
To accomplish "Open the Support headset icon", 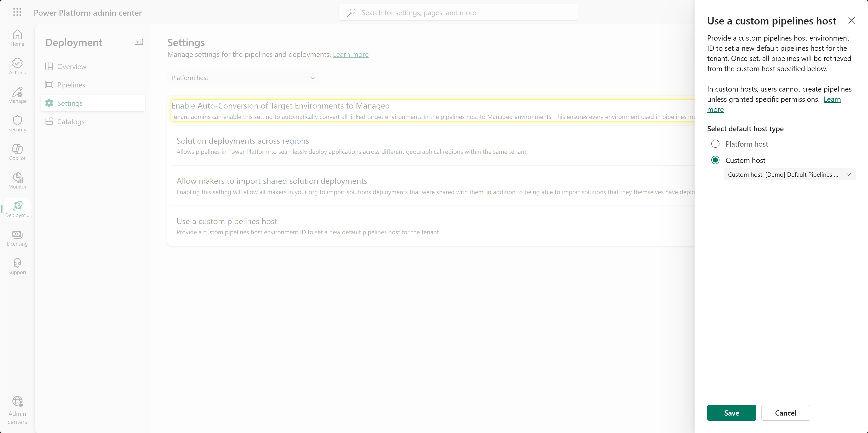I will [x=17, y=266].
